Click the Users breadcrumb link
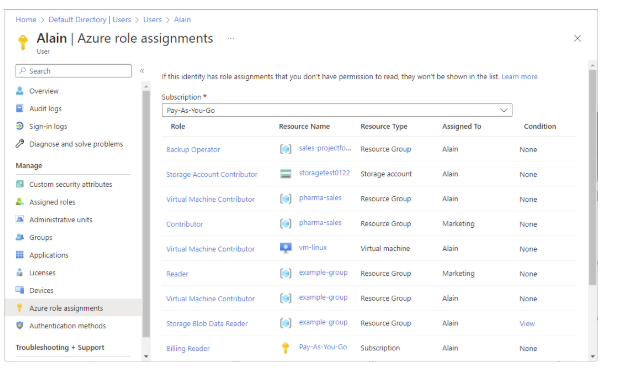622x379 pixels. click(152, 19)
